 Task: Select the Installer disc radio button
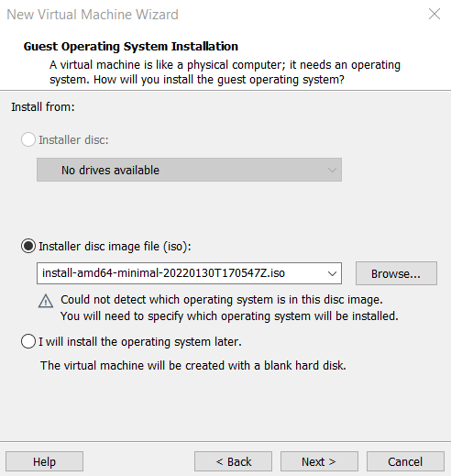coord(28,139)
